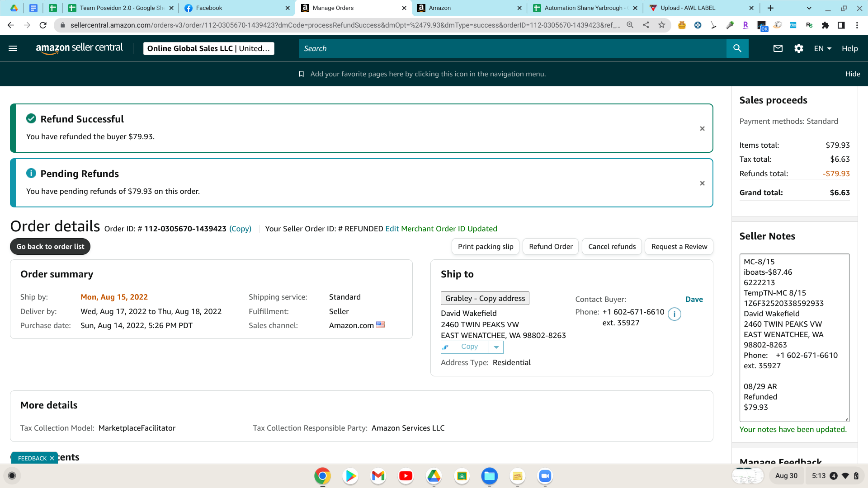Image resolution: width=868 pixels, height=488 pixels.
Task: Reload the page in Chrome
Action: 43,25
